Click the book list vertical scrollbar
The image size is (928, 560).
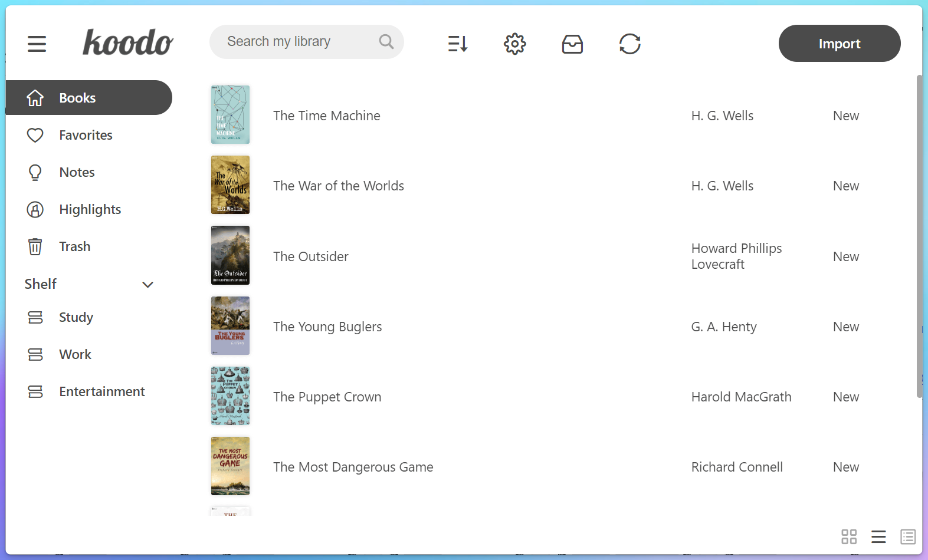(x=919, y=236)
